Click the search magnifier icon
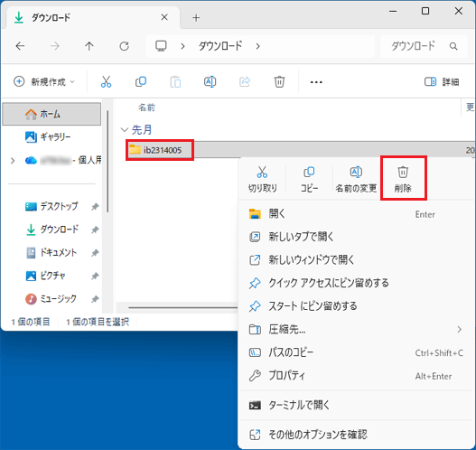The width and height of the screenshot is (476, 450). coord(453,46)
